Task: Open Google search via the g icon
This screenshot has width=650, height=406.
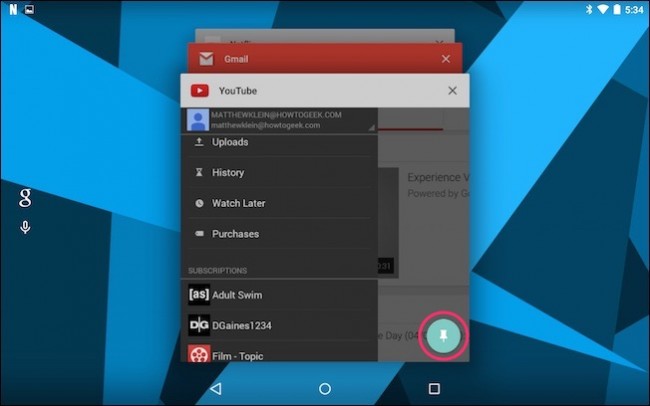Action: 25,198
